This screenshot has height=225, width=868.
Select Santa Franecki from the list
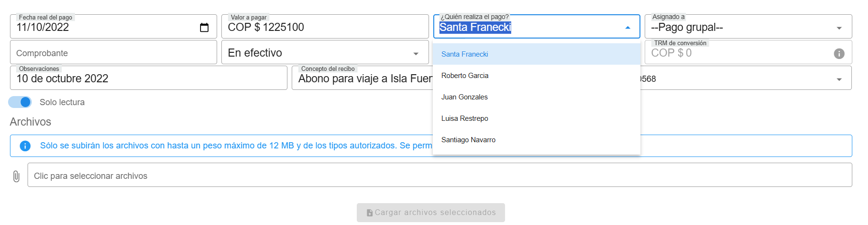(x=465, y=54)
